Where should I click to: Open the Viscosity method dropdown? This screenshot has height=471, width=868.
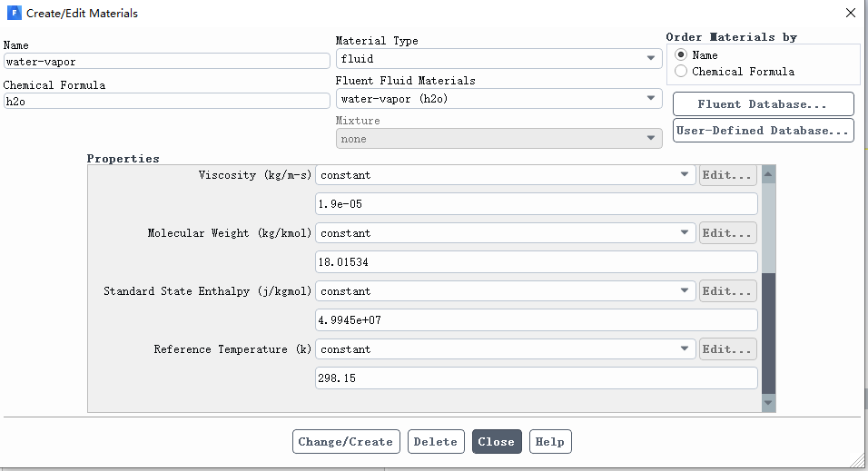[x=506, y=175]
